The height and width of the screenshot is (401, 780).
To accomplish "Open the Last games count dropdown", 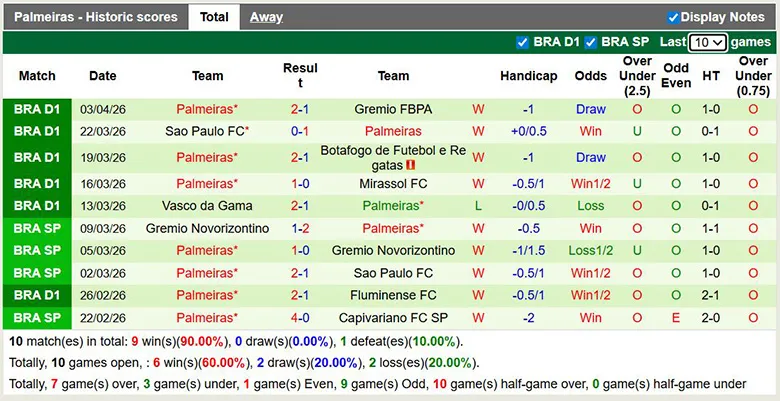I will [x=707, y=42].
